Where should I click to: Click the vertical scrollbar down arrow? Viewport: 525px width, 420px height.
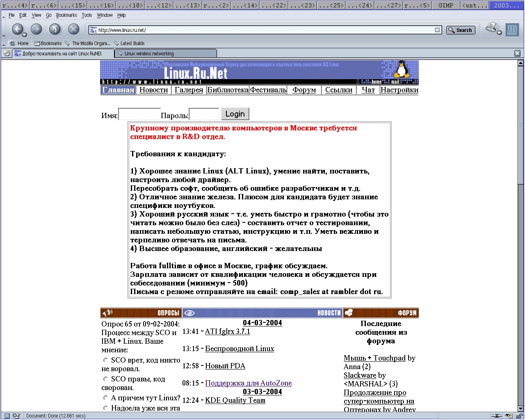pos(520,409)
